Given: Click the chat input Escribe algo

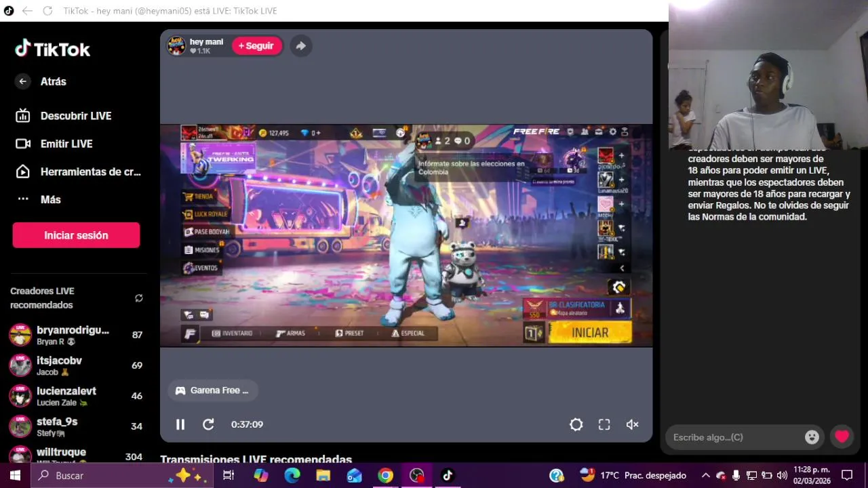Looking at the screenshot, I should [x=734, y=437].
